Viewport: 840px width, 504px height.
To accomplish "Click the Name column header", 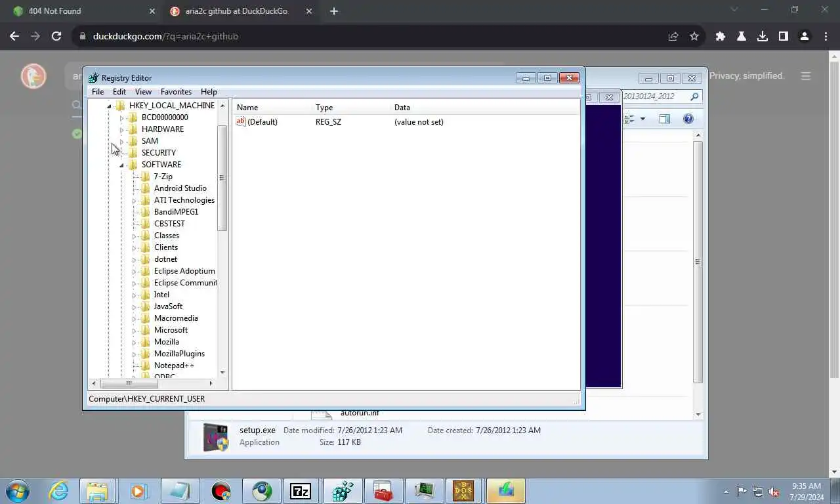I will 273,108.
